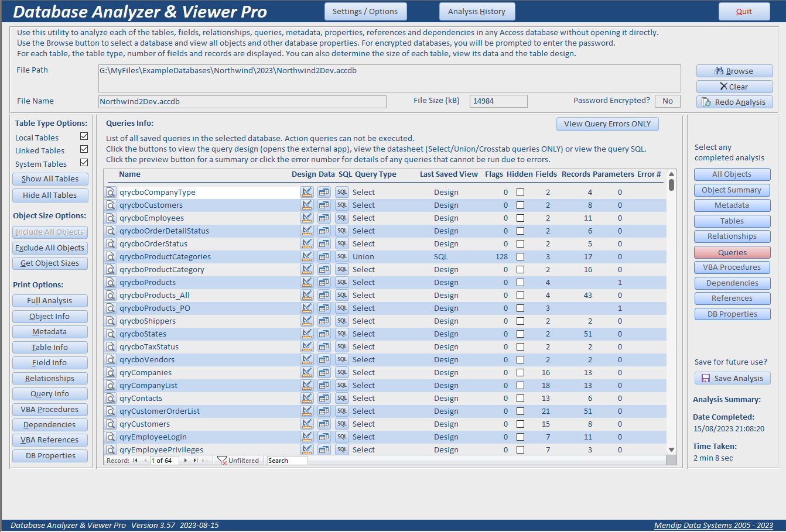This screenshot has height=532, width=786.
Task: Go to next record in navigation bar
Action: point(186,461)
